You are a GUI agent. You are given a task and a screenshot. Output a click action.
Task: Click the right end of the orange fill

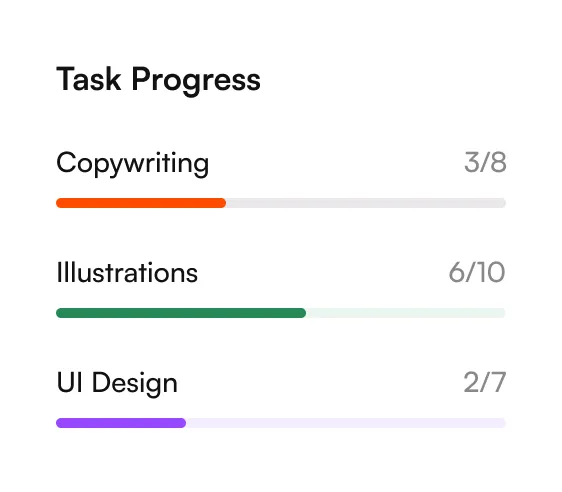tap(223, 203)
